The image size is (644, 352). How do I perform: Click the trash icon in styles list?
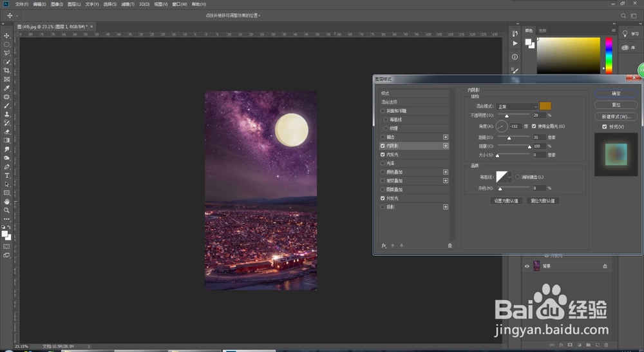point(450,246)
